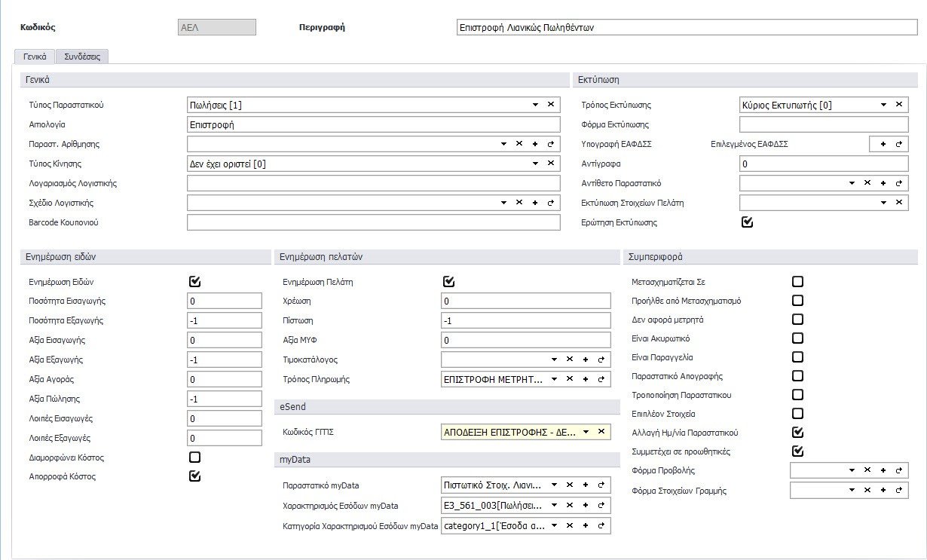
Task: Open the Τύπος Κίνησης dropdown
Action: click(x=535, y=164)
